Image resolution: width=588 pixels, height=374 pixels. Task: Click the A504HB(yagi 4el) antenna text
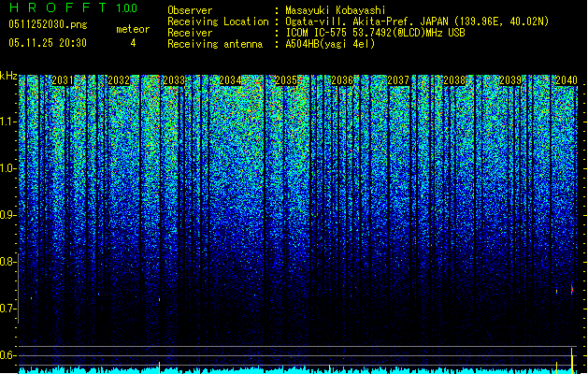tap(330, 44)
